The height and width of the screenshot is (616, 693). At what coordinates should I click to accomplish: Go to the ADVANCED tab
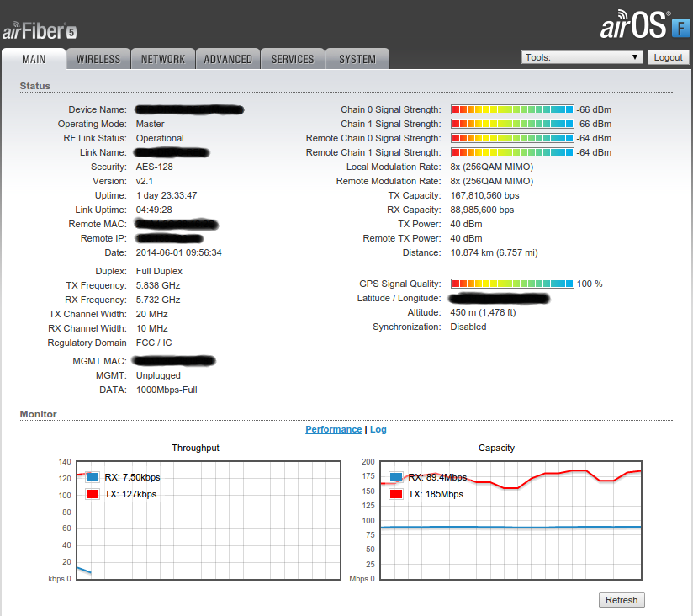coord(228,59)
